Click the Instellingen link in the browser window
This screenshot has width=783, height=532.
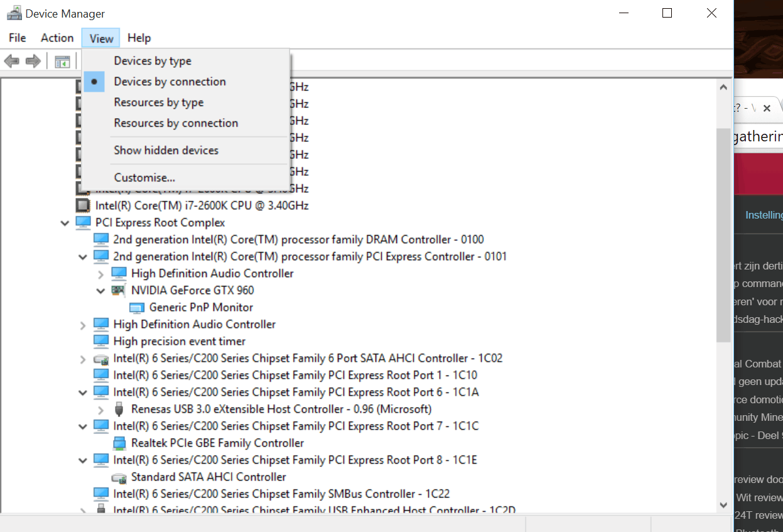[764, 215]
